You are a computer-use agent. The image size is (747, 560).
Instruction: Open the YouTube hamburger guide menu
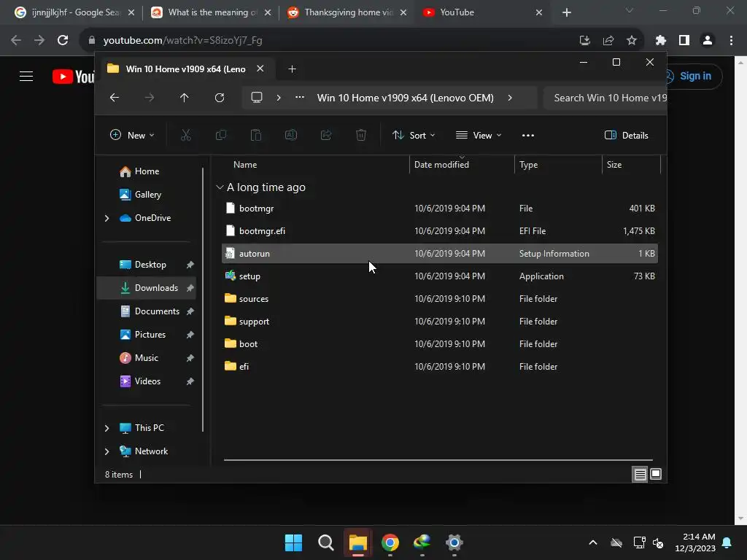tap(26, 76)
